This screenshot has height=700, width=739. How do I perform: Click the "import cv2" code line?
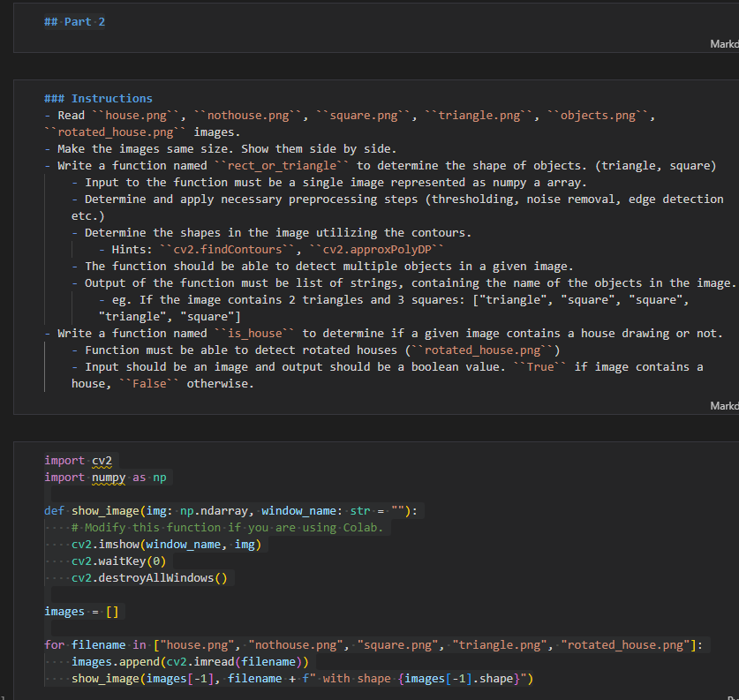click(x=79, y=461)
